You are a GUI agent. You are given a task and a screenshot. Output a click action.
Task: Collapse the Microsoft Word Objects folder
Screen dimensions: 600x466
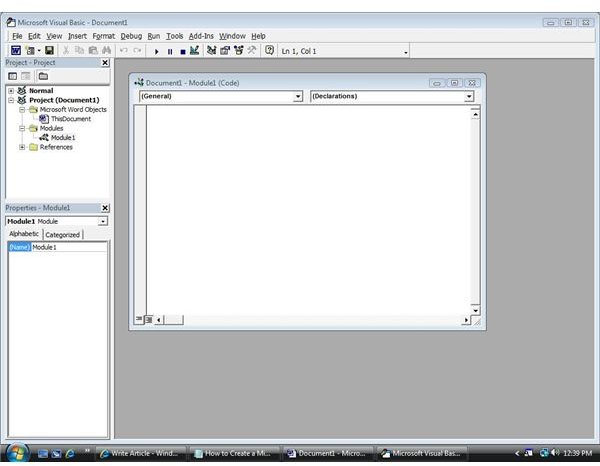[x=22, y=109]
